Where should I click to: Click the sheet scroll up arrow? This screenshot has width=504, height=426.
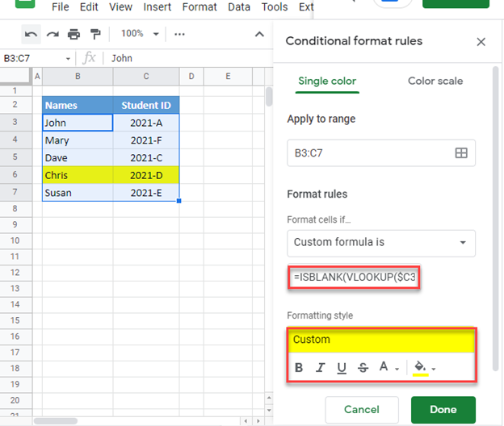pos(269,398)
